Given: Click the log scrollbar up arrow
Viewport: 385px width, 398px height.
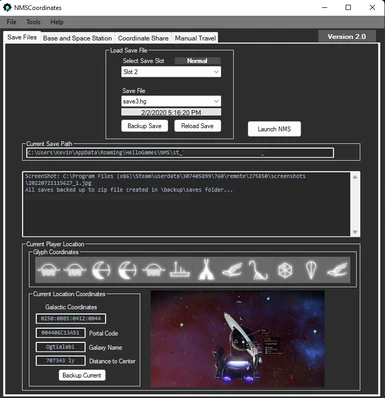Looking at the screenshot, I should click(355, 177).
